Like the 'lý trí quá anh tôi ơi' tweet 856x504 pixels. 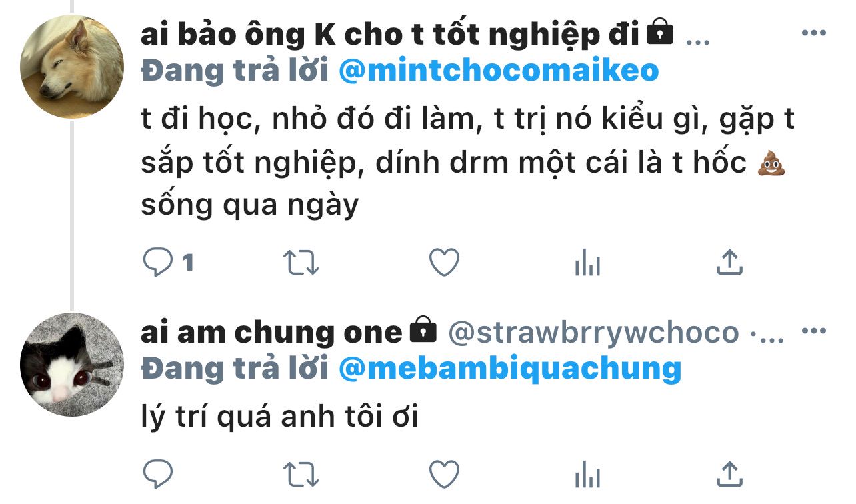(444, 475)
